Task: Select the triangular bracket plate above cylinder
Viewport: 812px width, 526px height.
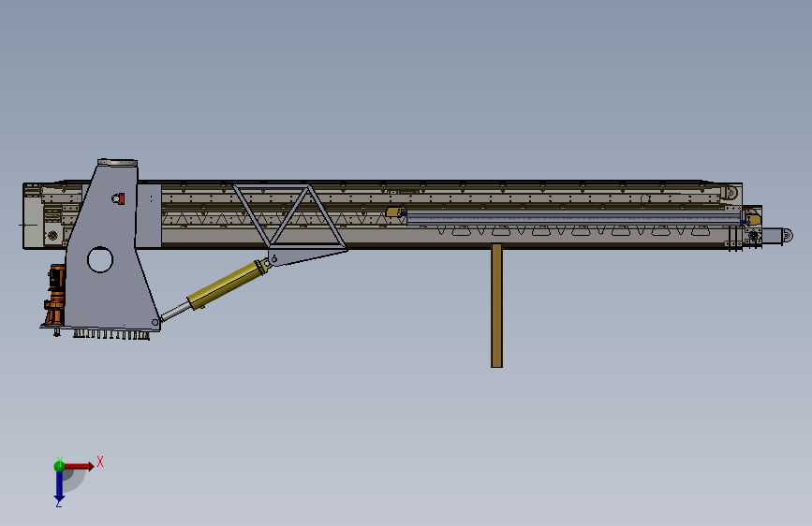Action: pyautogui.click(x=306, y=256)
